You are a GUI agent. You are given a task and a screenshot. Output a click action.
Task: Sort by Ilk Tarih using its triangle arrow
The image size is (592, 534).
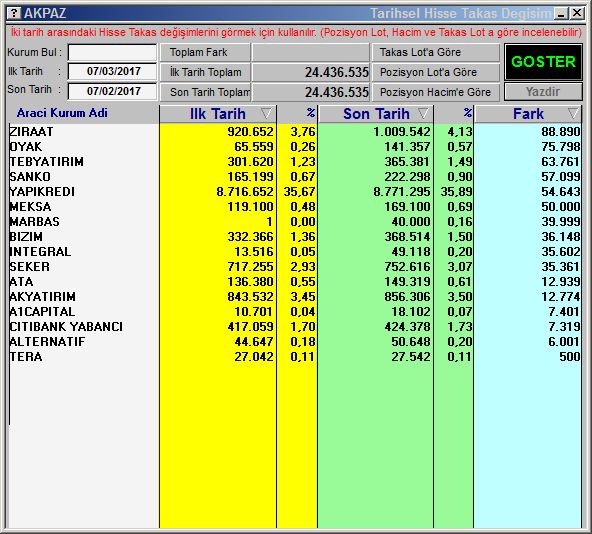[x=266, y=113]
